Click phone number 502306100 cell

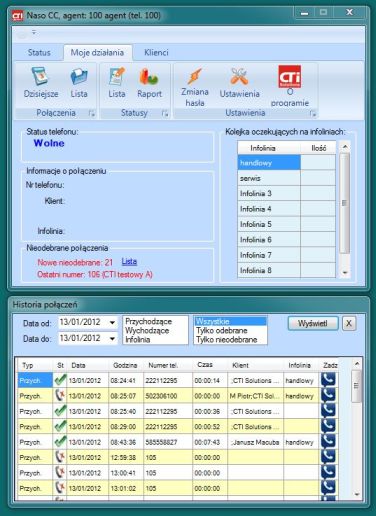coord(168,396)
